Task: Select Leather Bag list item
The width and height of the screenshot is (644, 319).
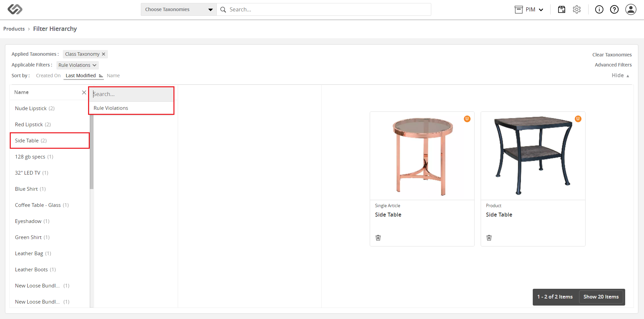Action: click(x=50, y=254)
